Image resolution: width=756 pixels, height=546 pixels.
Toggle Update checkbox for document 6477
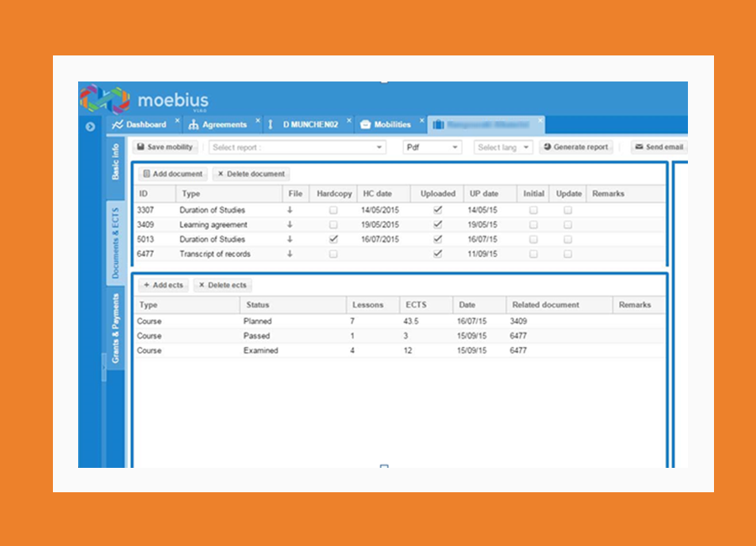point(568,255)
